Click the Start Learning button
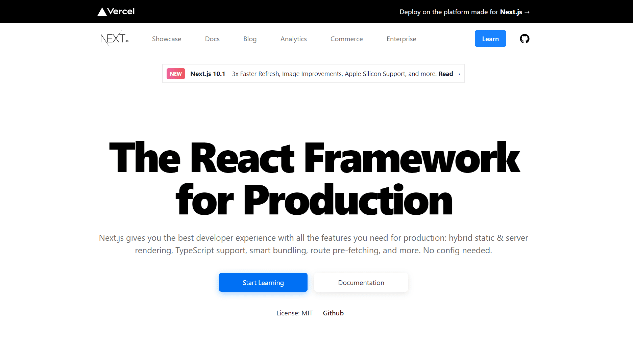633x364 pixels. 263,282
